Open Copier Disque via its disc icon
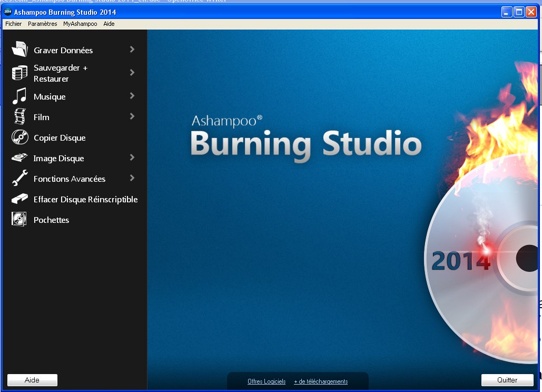The width and height of the screenshot is (542, 392). click(x=19, y=138)
